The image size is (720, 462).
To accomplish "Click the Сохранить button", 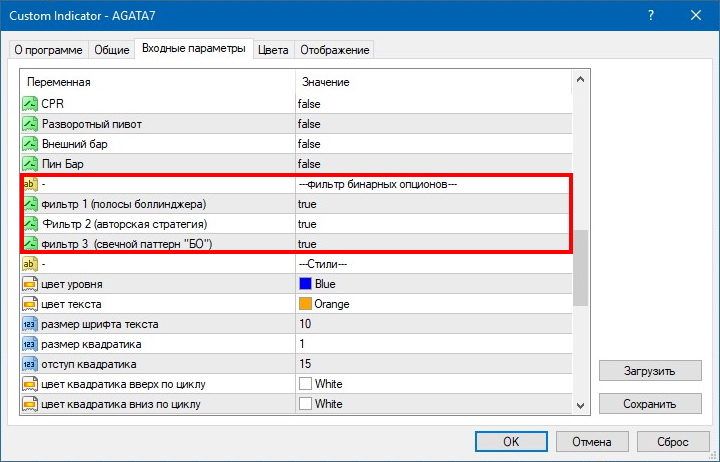I will tap(650, 403).
